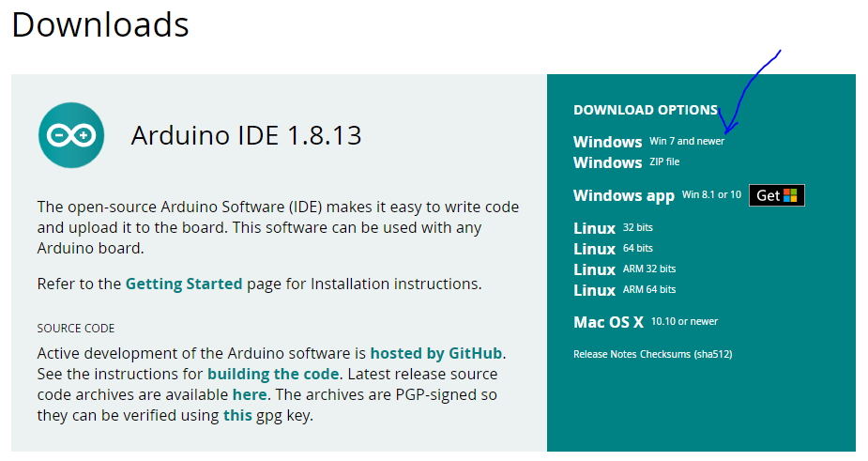
Task: Download the Windows ZIP file
Action: point(627,162)
